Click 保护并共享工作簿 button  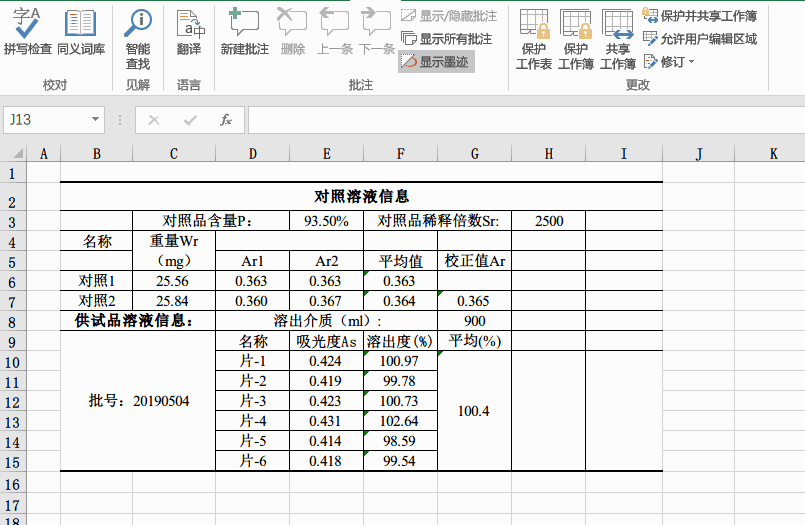(x=700, y=16)
